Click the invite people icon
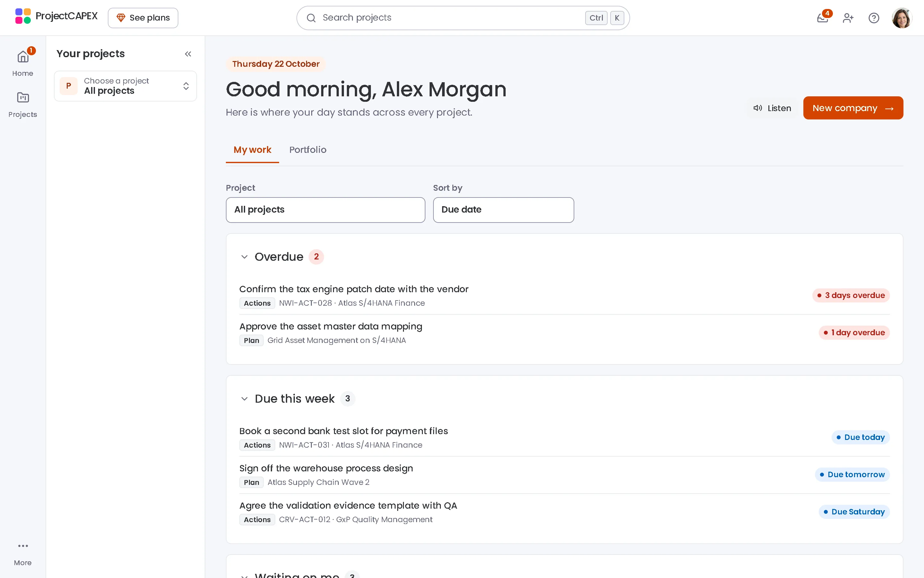924x578 pixels. [x=848, y=18]
